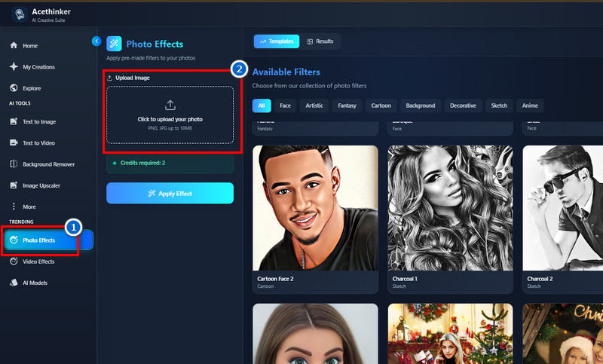
Task: Open the Text to Video tool
Action: (x=38, y=143)
